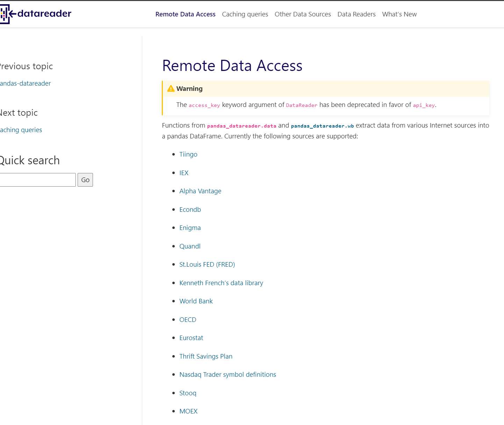This screenshot has width=504, height=425.
Task: Open Nasdaq Trader symbol definitions link
Action: (x=228, y=375)
